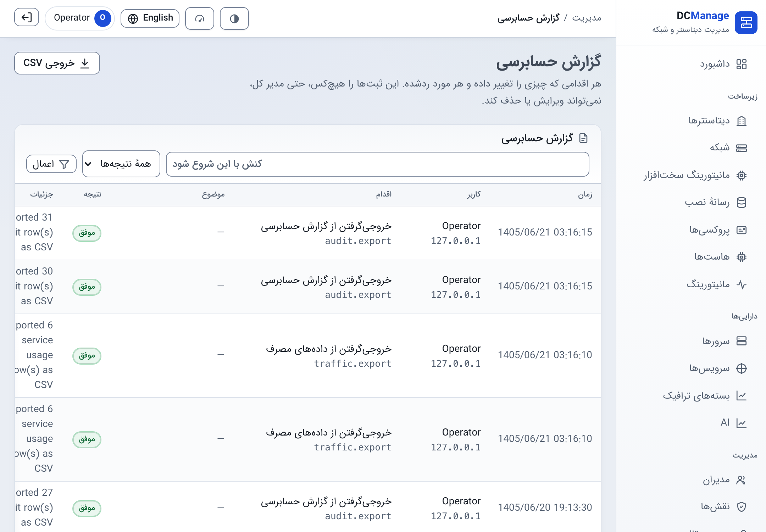Focus the کنش با این شروع شود field
This screenshot has width=766, height=532.
tap(378, 164)
